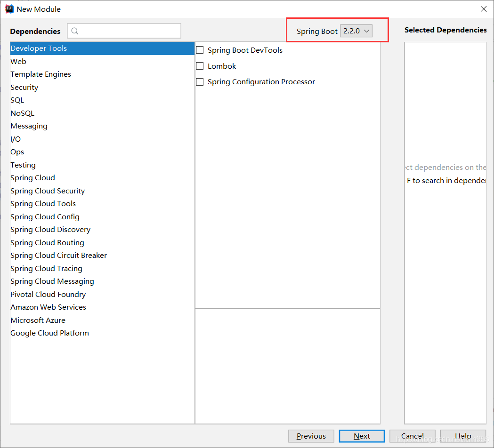Select the Spring Cloud category
Image resolution: width=494 pixels, height=448 pixels.
point(102,177)
